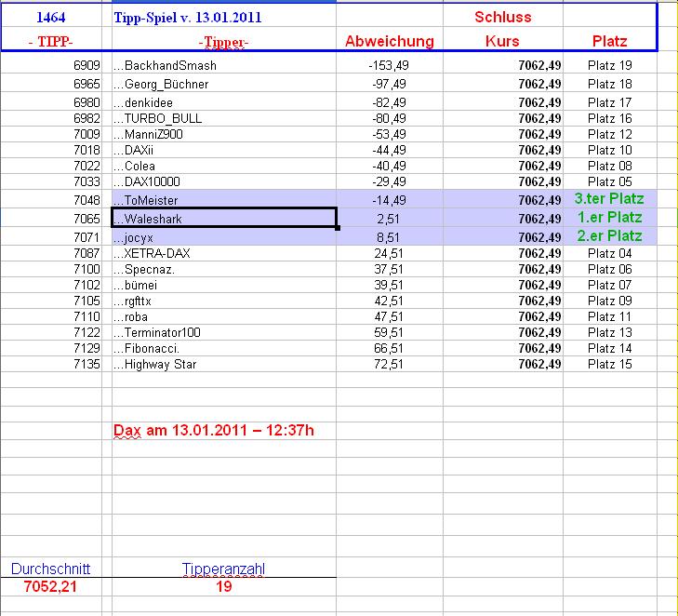Select the Highway Star cell
This screenshot has height=616, width=678.
[224, 364]
